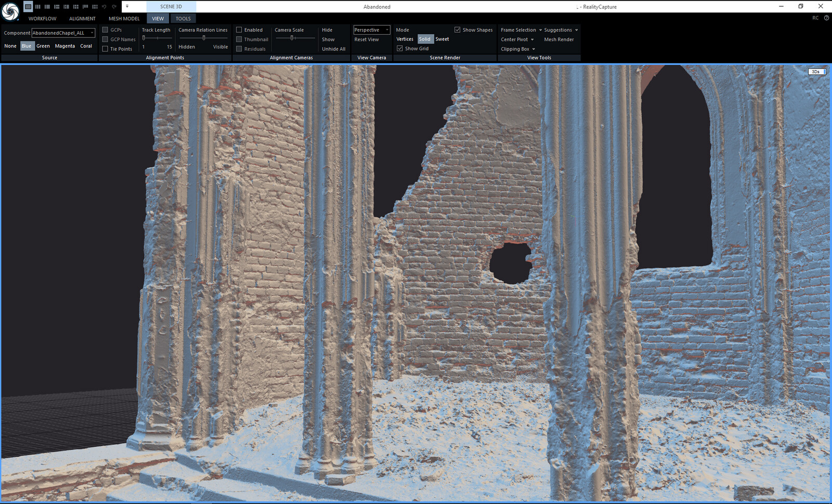
Task: Click the undo arrow icon
Action: [104, 6]
